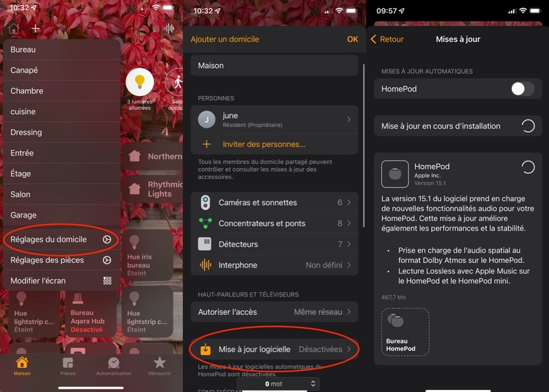Toggle the Bureau Aqara Hub tile

[x=91, y=314]
